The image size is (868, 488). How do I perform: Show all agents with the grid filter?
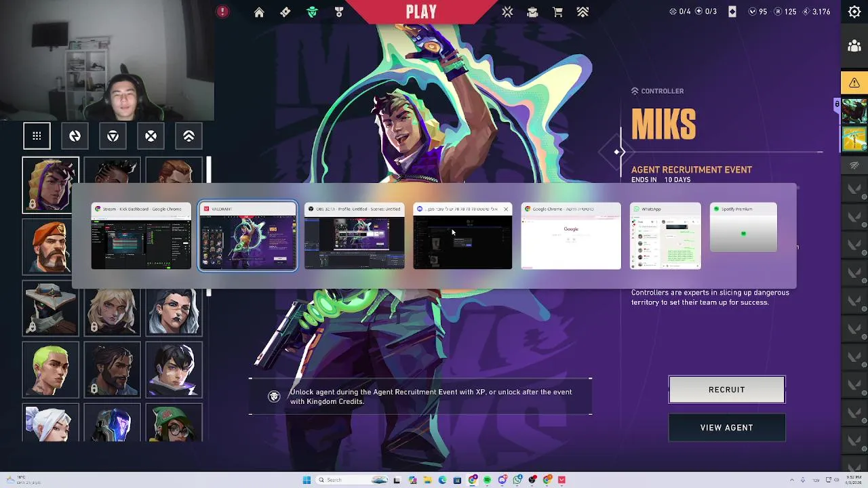pyautogui.click(x=37, y=136)
